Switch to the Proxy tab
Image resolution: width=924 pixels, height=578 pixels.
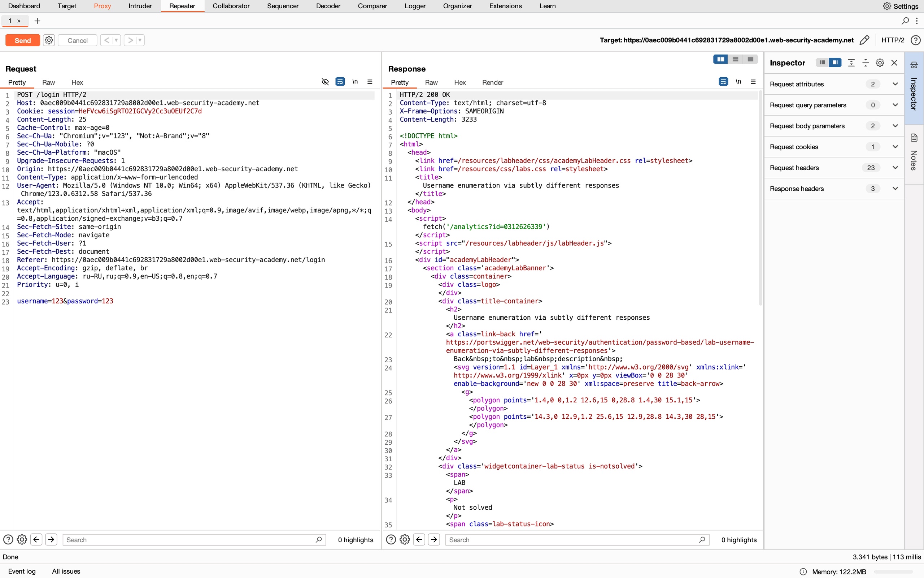[x=103, y=6]
